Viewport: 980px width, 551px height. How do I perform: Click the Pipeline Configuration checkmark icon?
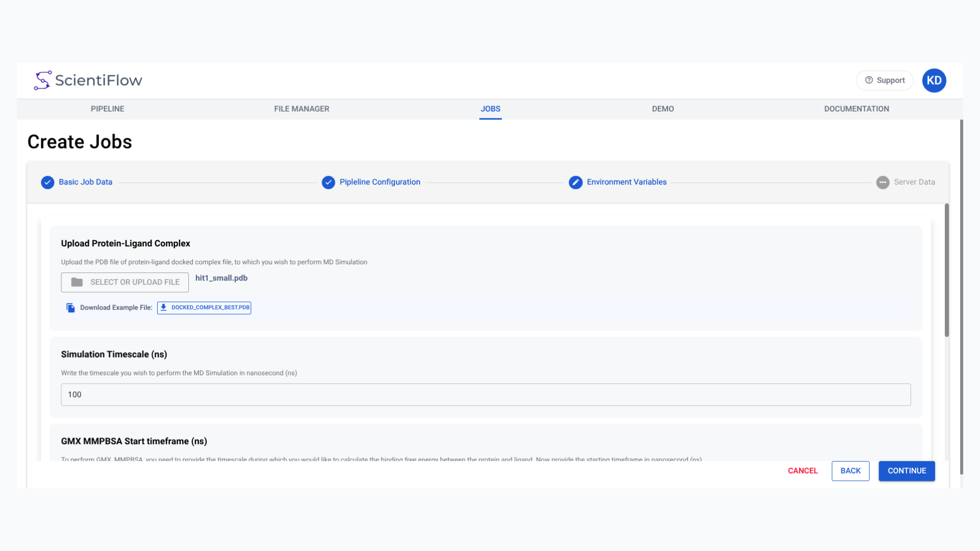(328, 183)
